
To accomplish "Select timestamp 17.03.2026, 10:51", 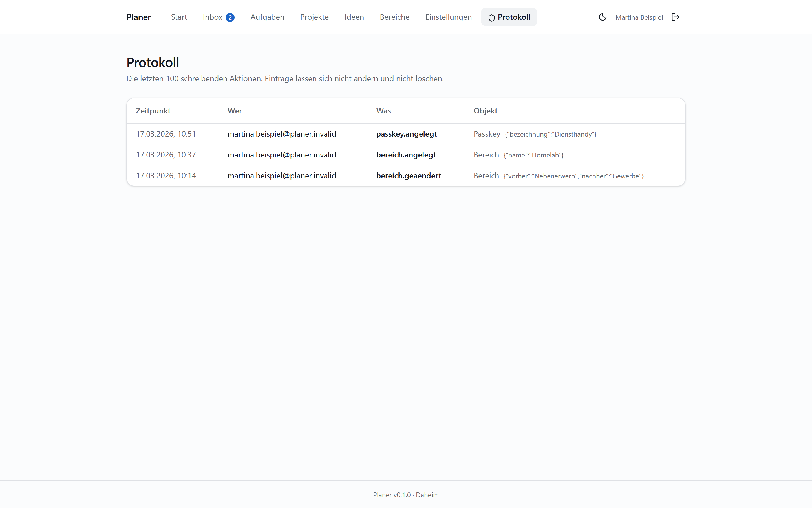I will pyautogui.click(x=166, y=134).
